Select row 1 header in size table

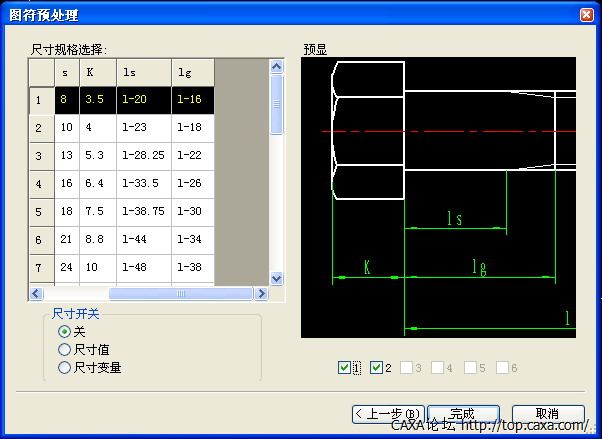[40, 100]
